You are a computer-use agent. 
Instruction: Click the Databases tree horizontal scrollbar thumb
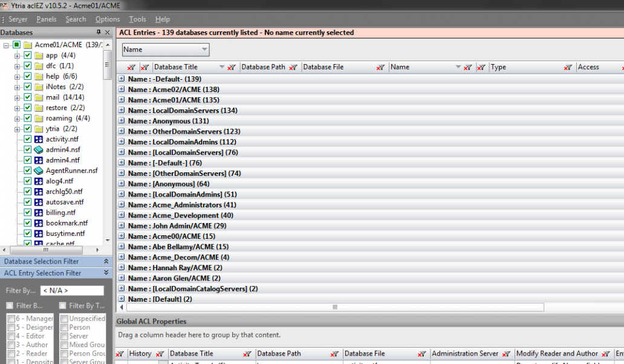pyautogui.click(x=46, y=250)
